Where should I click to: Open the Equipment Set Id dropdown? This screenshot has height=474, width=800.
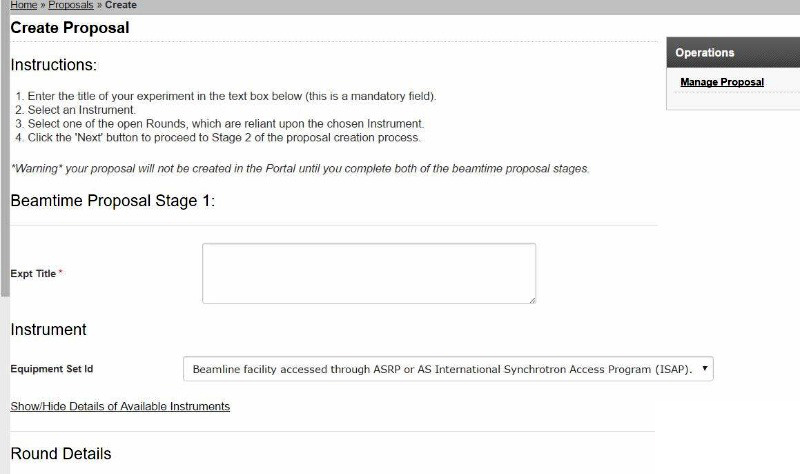coord(448,369)
